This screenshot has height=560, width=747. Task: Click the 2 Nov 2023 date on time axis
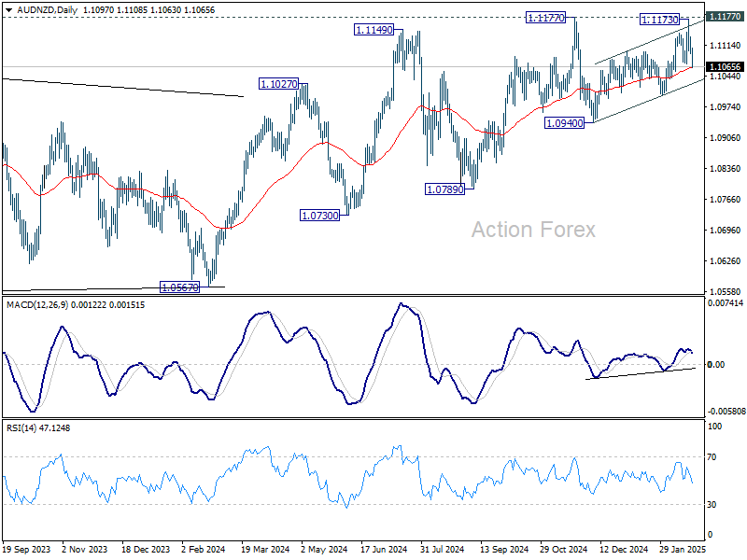click(85, 549)
